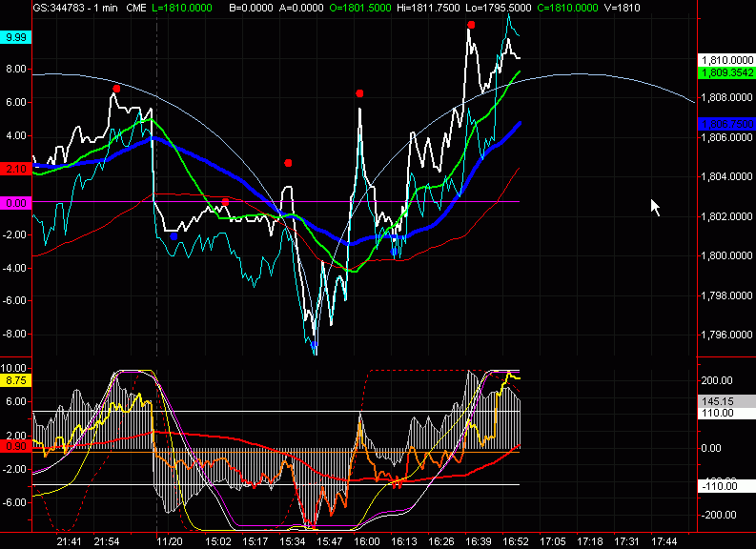Click the red signal dot at the 16:39 price peak
Viewport: 756px width, 549px height.
click(x=472, y=25)
